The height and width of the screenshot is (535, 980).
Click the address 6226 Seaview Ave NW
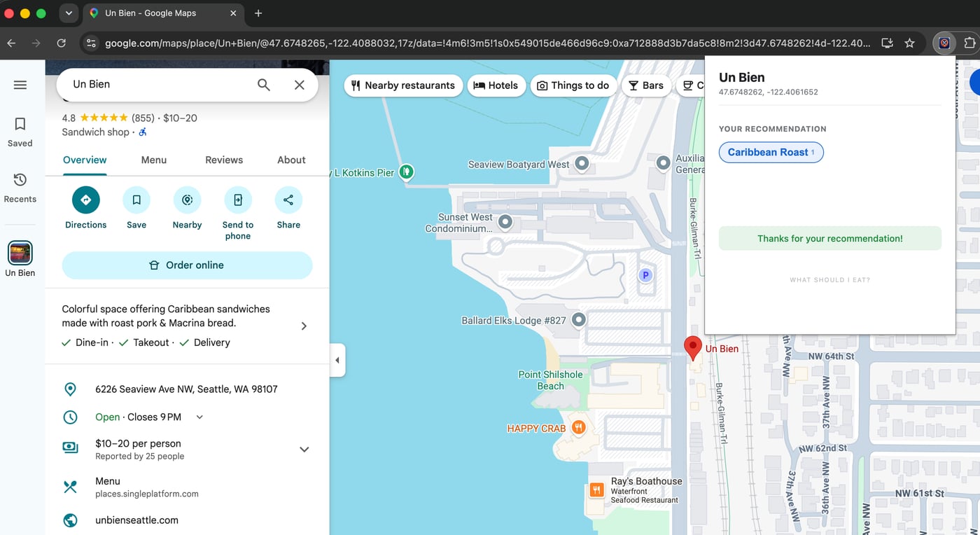tap(186, 389)
